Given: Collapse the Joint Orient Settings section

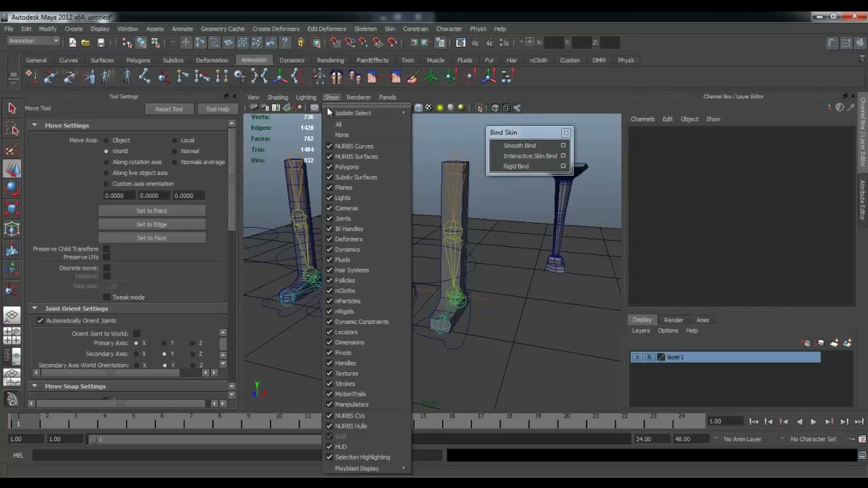Looking at the screenshot, I should (x=34, y=309).
